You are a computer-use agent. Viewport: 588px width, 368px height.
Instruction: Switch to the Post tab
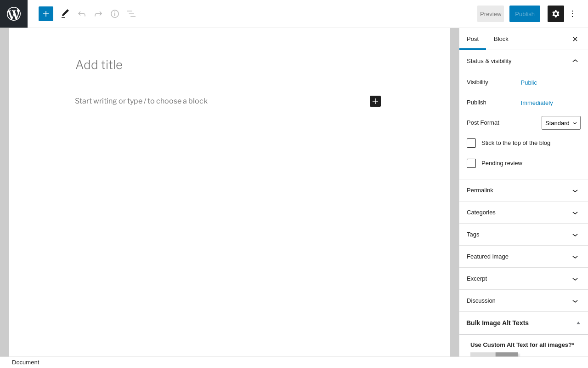[473, 39]
